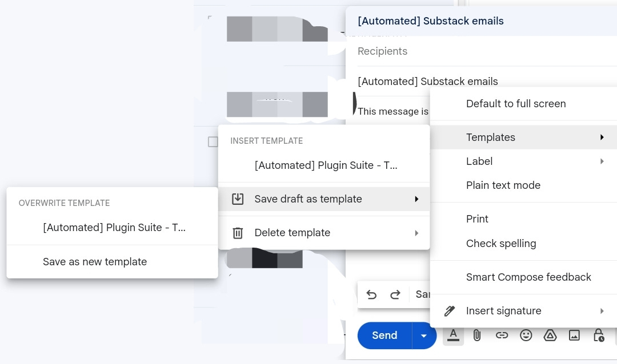The height and width of the screenshot is (364, 617).
Task: Select Default to full screen
Action: pyautogui.click(x=523, y=104)
